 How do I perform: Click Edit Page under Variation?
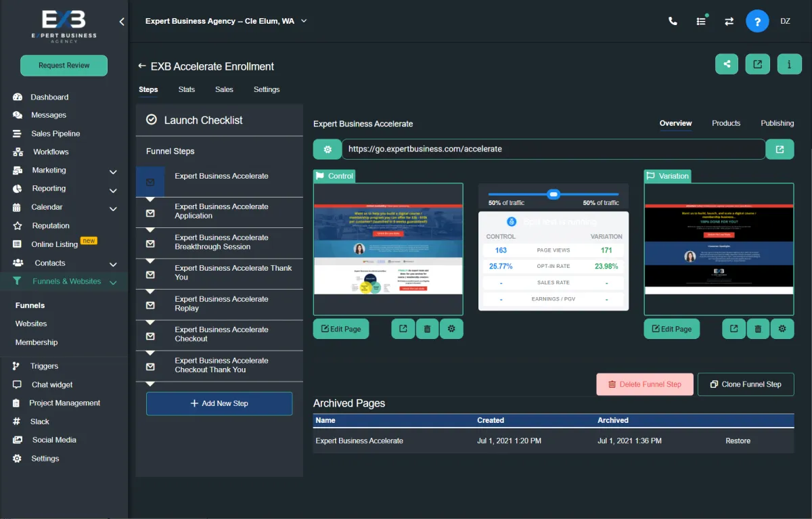[x=672, y=329]
